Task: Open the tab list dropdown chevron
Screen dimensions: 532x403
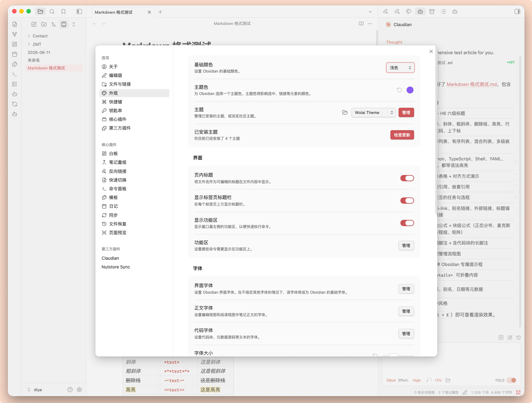Action: point(370,12)
